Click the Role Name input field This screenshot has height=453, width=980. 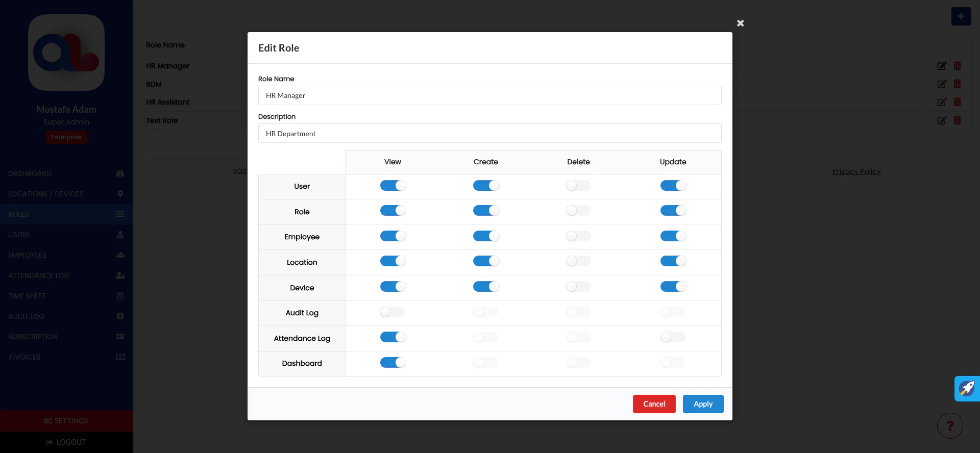490,95
